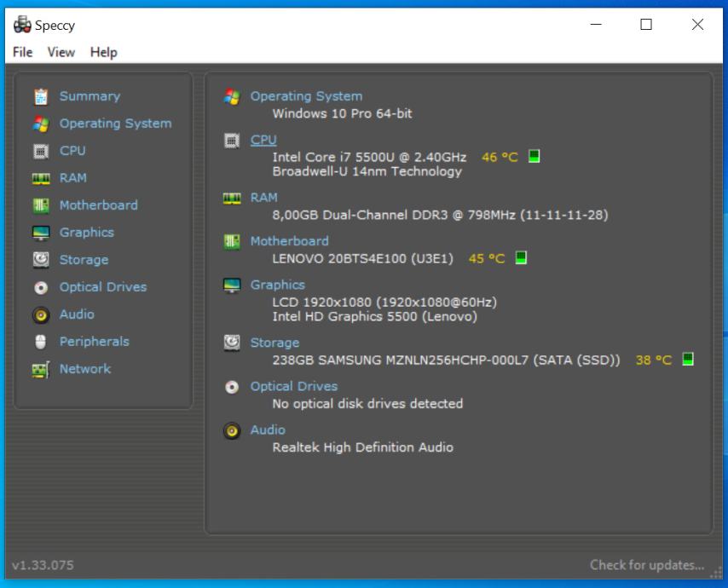
Task: Click the Audio speaker icon in sidebar
Action: 41,314
